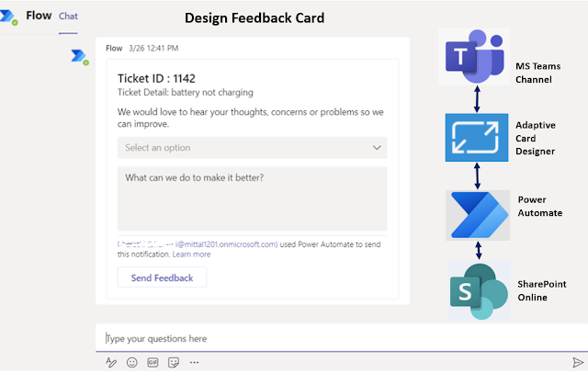Click the send message arrow
This screenshot has width=588, height=373.
click(x=577, y=363)
